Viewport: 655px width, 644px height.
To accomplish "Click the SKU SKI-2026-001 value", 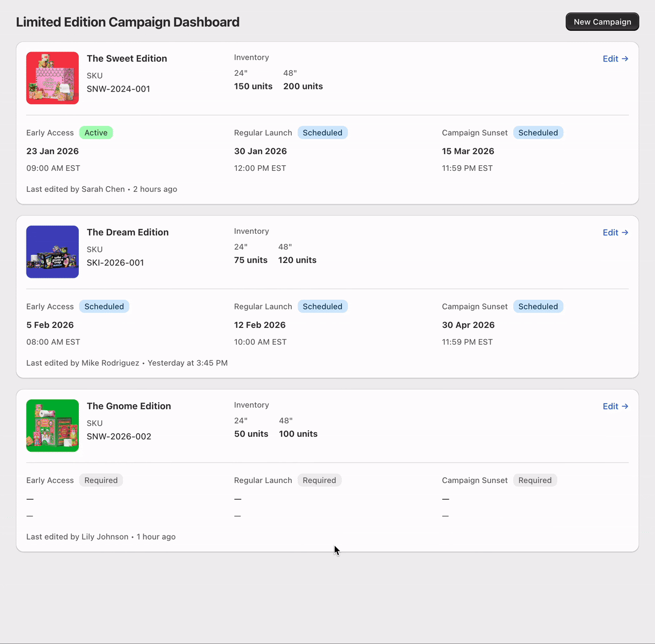I will pos(115,262).
